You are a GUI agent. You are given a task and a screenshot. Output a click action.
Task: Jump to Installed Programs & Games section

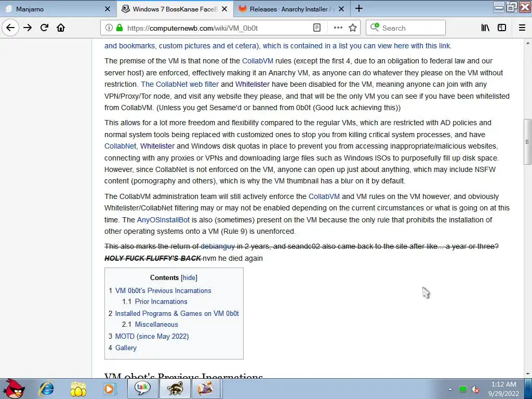177,313
